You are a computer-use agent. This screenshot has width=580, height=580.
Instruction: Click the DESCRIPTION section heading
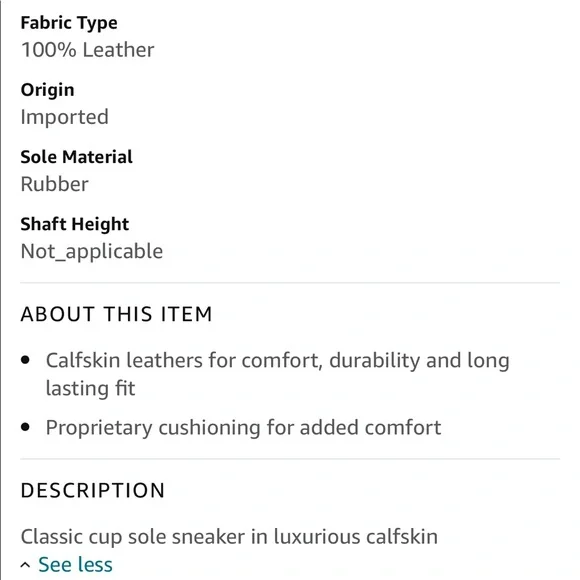[93, 490]
